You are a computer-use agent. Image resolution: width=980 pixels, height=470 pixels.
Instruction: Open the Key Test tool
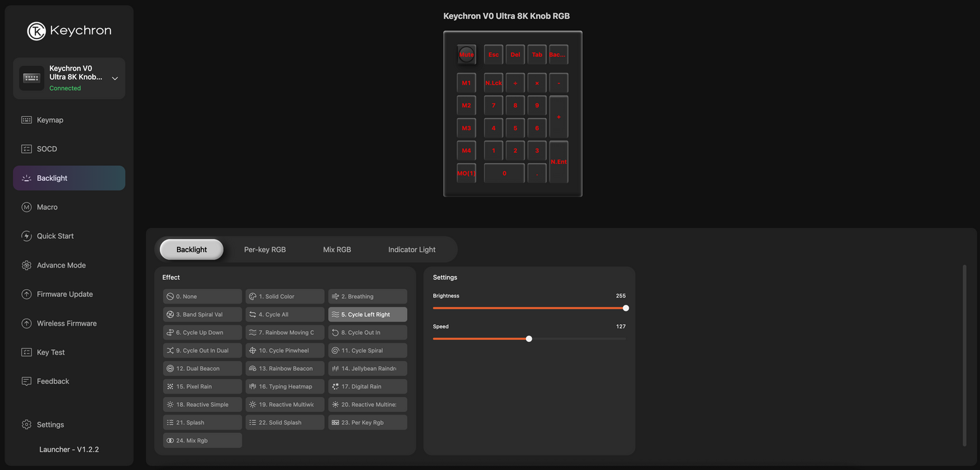[x=52, y=352]
